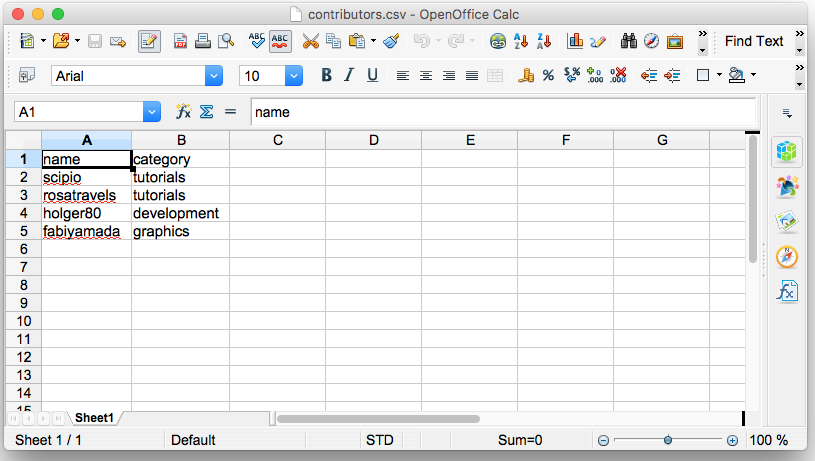
Task: Select column B header
Action: click(180, 140)
